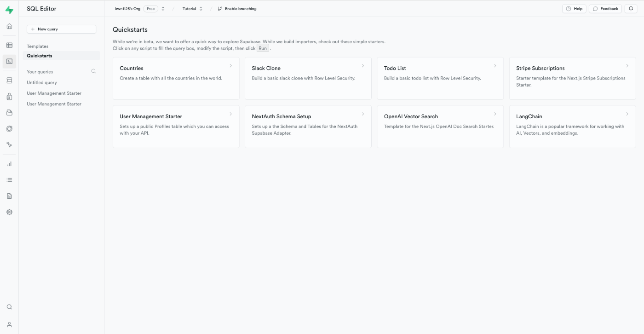The height and width of the screenshot is (334, 644).
Task: Click the Supabase logo icon
Action: click(x=9, y=10)
